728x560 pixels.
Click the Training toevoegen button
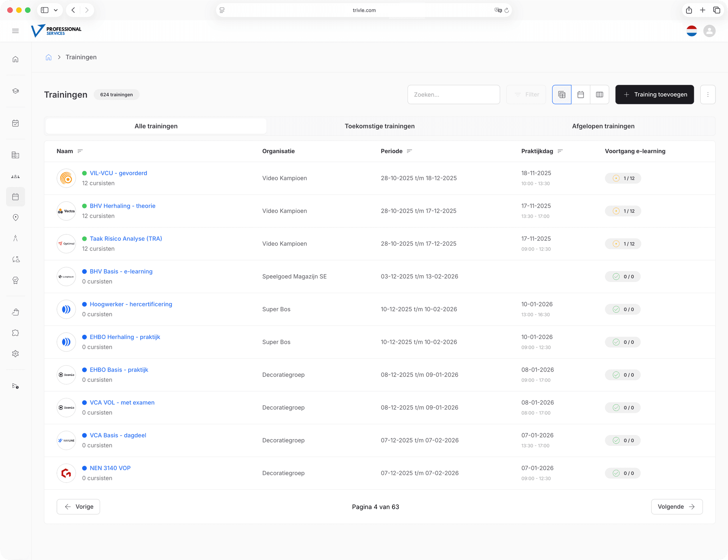654,95
